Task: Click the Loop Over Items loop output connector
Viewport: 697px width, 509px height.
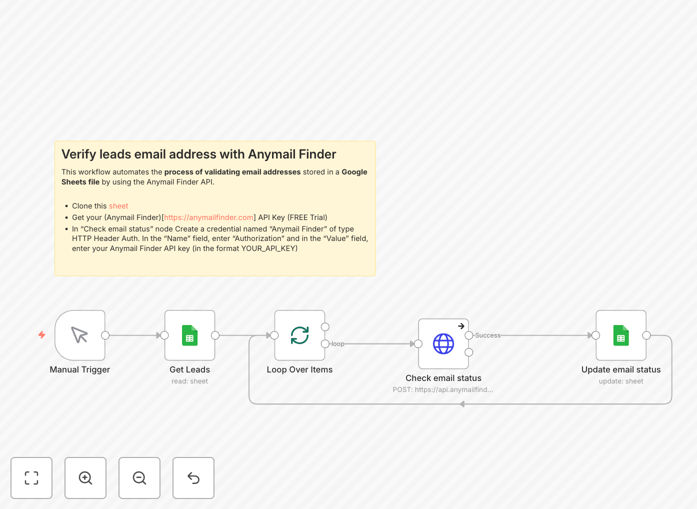Action: [x=325, y=344]
